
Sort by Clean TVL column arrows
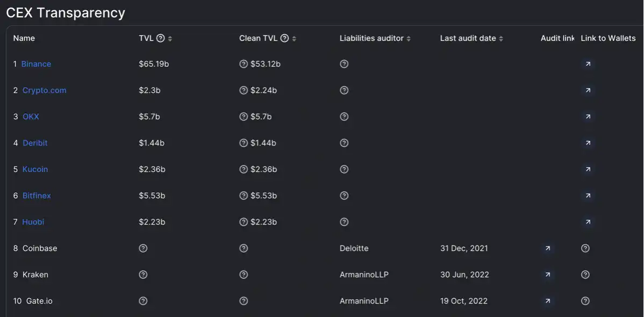click(294, 39)
